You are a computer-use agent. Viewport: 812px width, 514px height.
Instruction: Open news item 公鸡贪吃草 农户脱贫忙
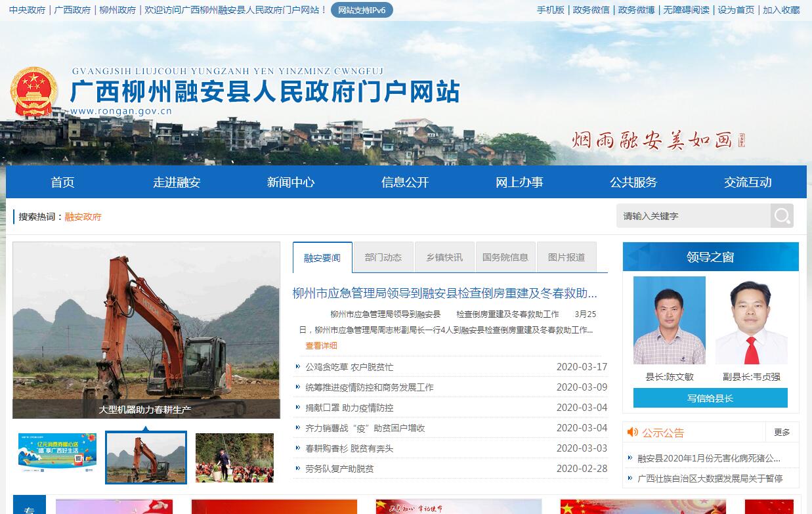[349, 367]
